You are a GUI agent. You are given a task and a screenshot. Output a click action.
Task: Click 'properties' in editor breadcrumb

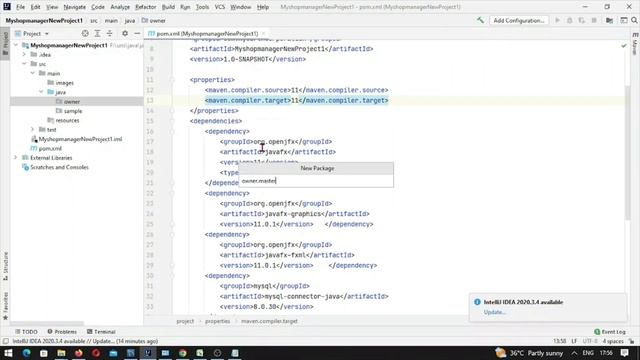pyautogui.click(x=218, y=321)
